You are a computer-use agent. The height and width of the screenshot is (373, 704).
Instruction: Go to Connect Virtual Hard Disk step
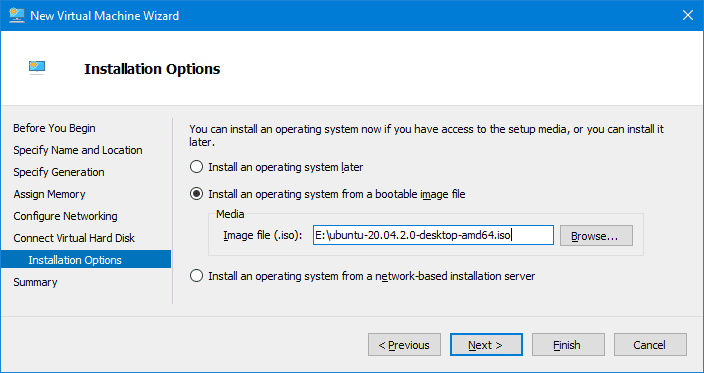(74, 238)
